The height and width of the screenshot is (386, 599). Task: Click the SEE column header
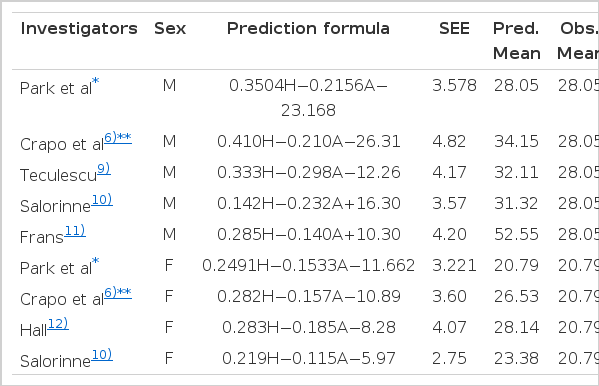[x=454, y=29]
